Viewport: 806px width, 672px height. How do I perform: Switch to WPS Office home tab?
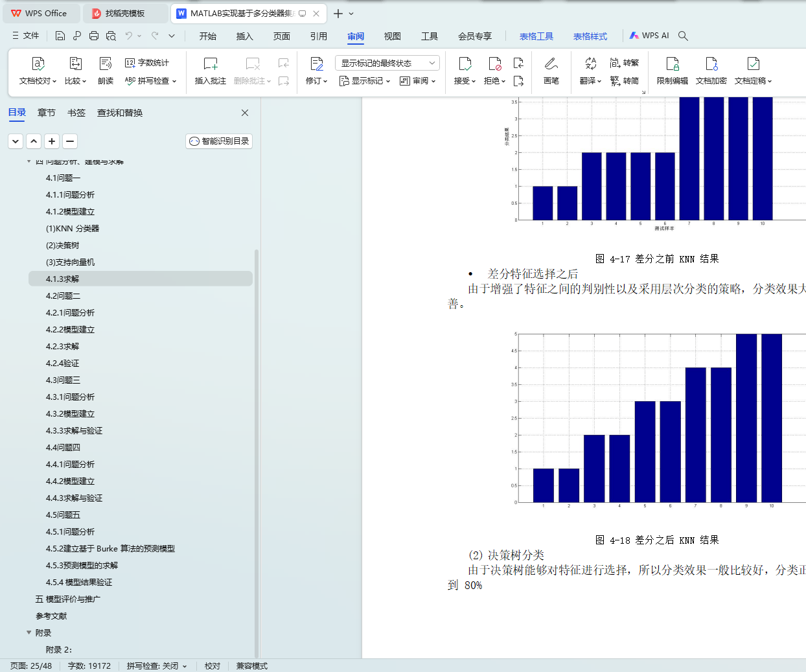[41, 13]
